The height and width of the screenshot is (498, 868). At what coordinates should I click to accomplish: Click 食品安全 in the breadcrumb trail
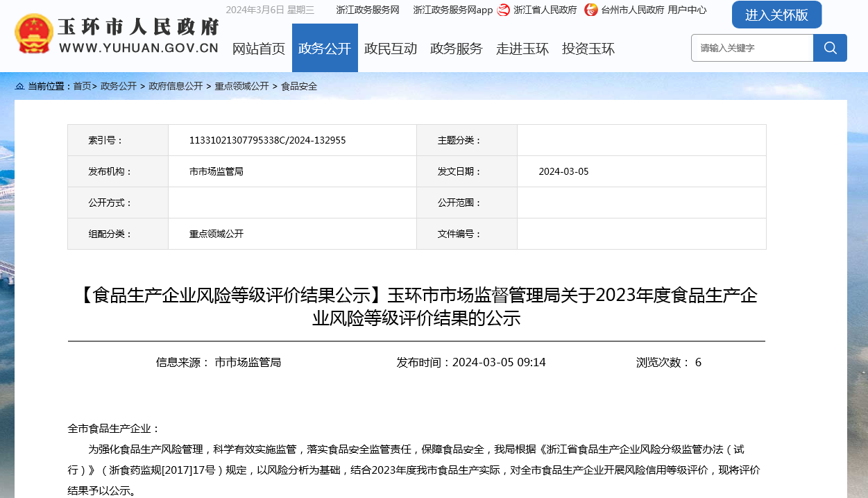point(299,87)
